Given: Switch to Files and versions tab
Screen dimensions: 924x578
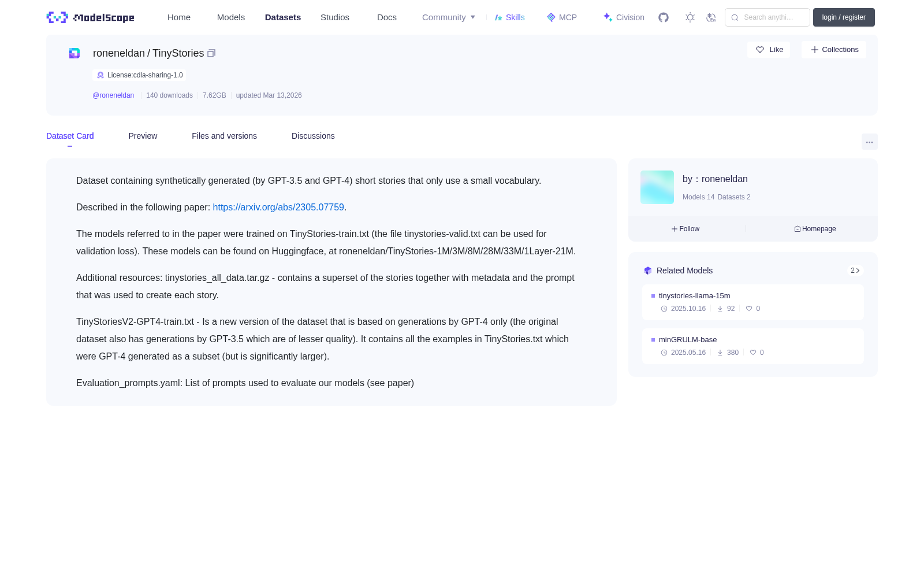Looking at the screenshot, I should point(224,136).
